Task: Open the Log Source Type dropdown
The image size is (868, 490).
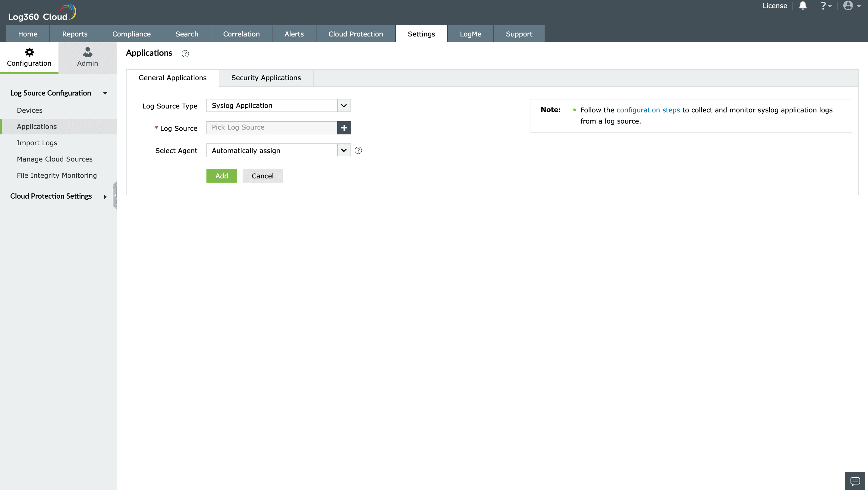Action: pos(343,105)
